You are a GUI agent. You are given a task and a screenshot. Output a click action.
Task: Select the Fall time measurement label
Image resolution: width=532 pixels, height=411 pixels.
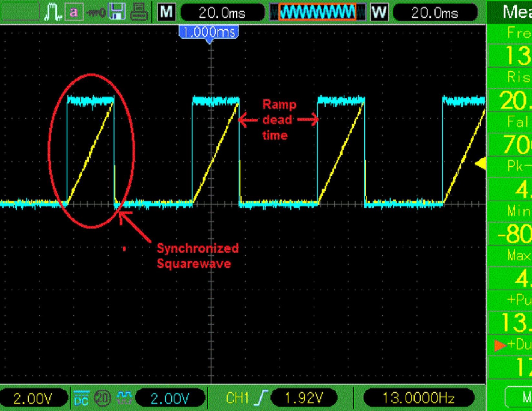(x=519, y=122)
